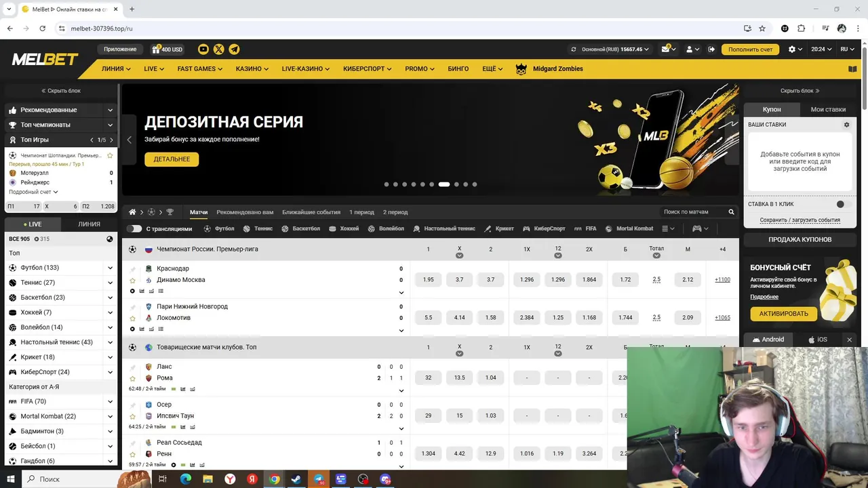868x488 pixels.
Task: Select the first banner carousel dot
Action: 387,184
